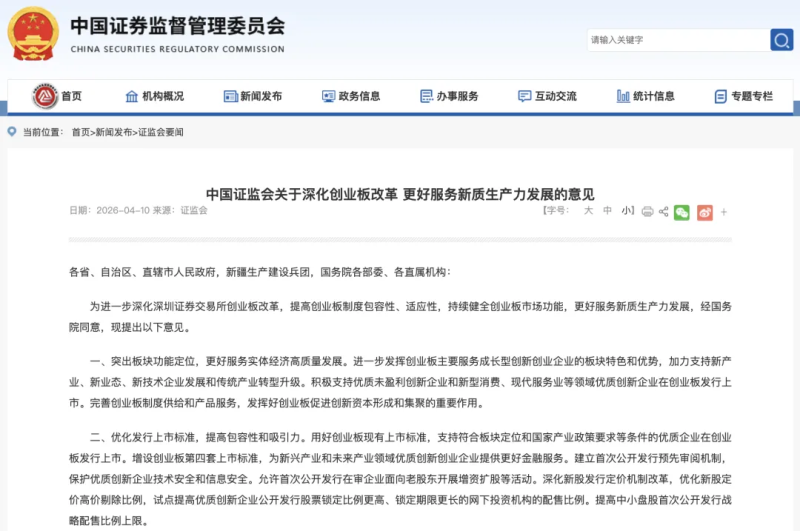Set font size to 中 (medium)
The width and height of the screenshot is (800, 531).
[x=607, y=211]
